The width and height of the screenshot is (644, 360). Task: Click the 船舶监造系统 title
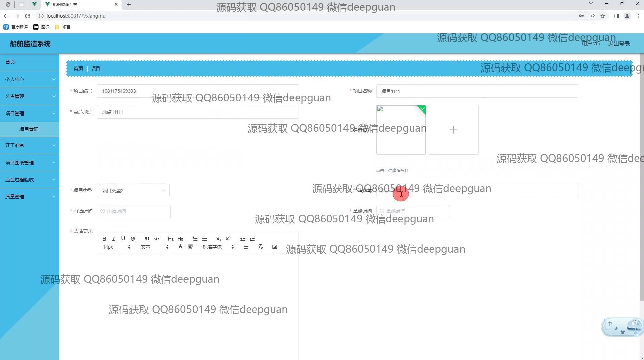click(x=30, y=44)
